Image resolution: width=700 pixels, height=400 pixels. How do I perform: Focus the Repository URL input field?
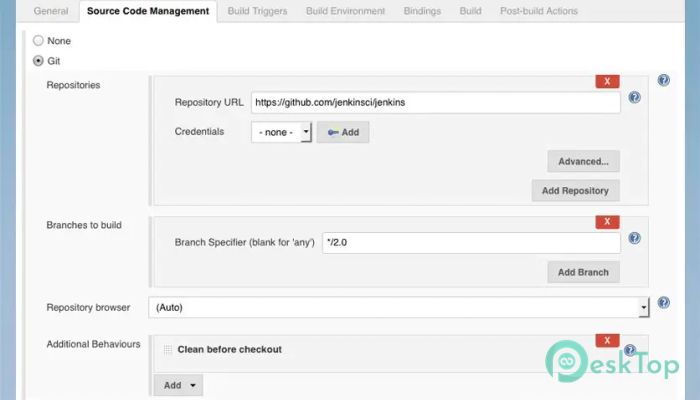click(x=436, y=102)
